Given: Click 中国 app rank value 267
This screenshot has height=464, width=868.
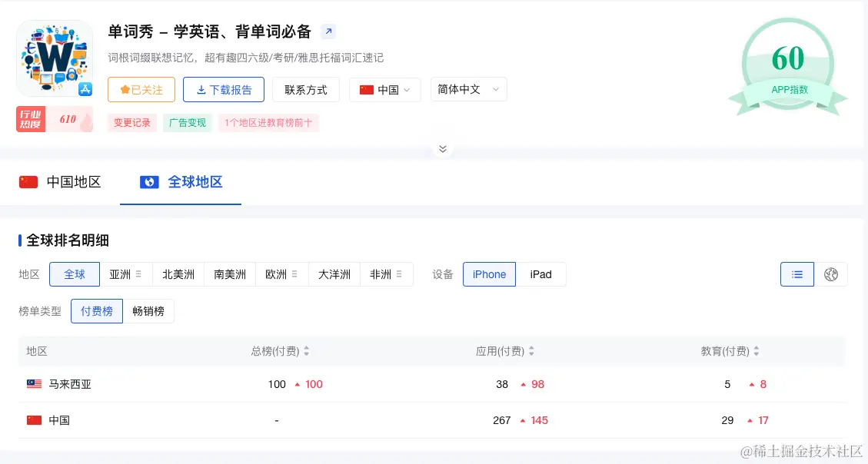Looking at the screenshot, I should pyautogui.click(x=501, y=420).
